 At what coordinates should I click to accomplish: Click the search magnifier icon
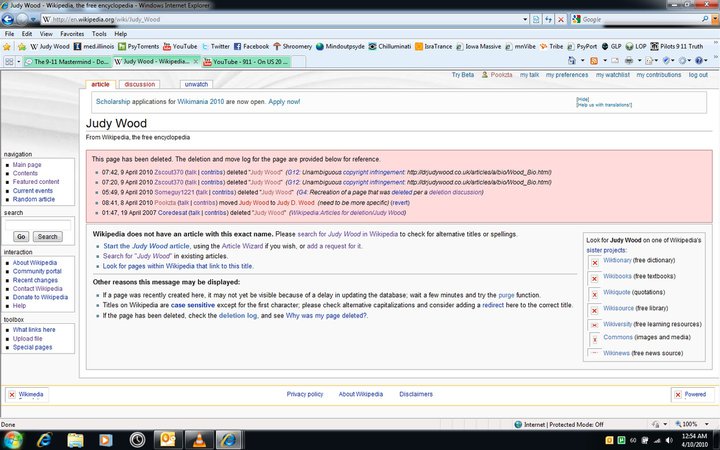(705, 19)
